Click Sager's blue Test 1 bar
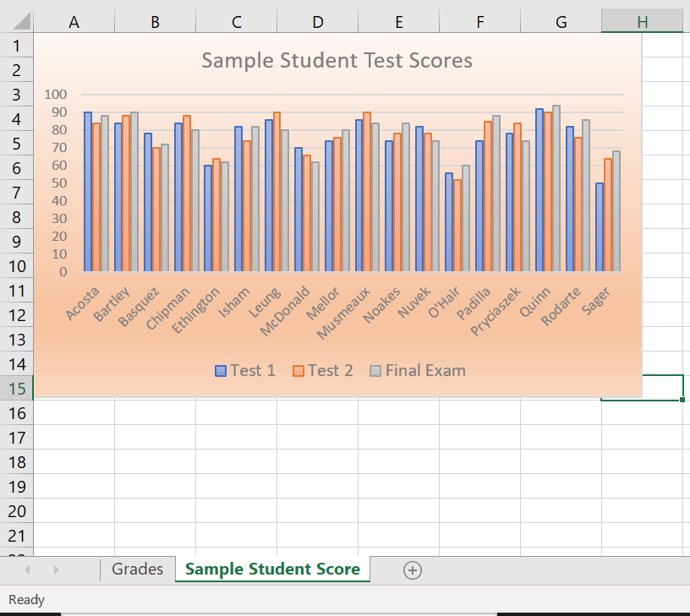690x616 pixels. coord(600,227)
